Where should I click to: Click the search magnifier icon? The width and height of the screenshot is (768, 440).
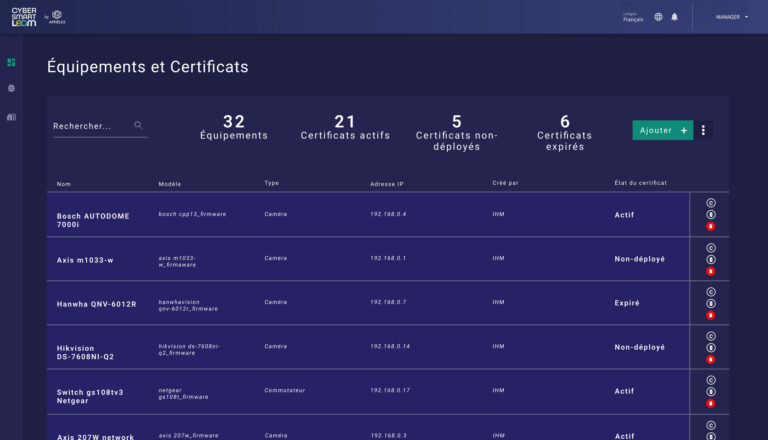(138, 126)
